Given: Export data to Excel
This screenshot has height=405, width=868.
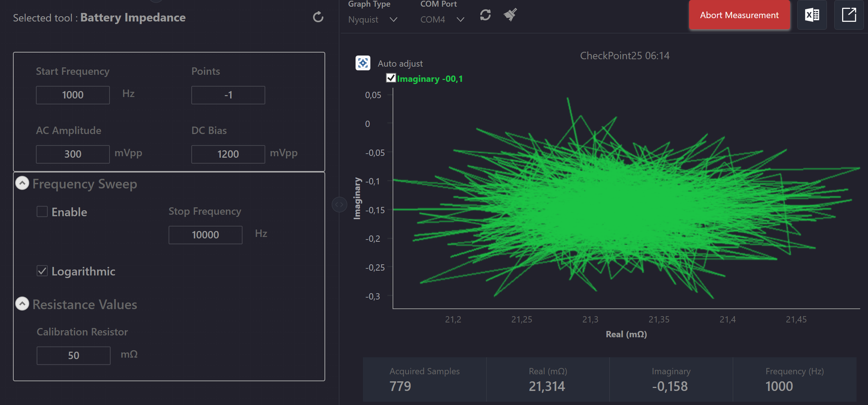Looking at the screenshot, I should click(812, 15).
